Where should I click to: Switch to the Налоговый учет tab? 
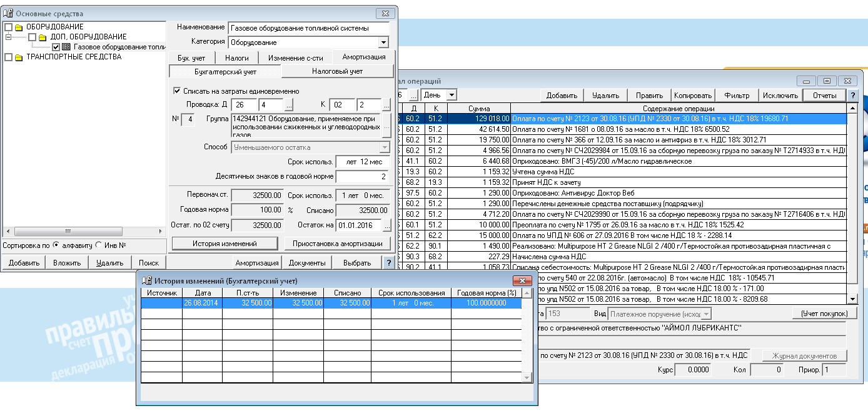pyautogui.click(x=337, y=71)
